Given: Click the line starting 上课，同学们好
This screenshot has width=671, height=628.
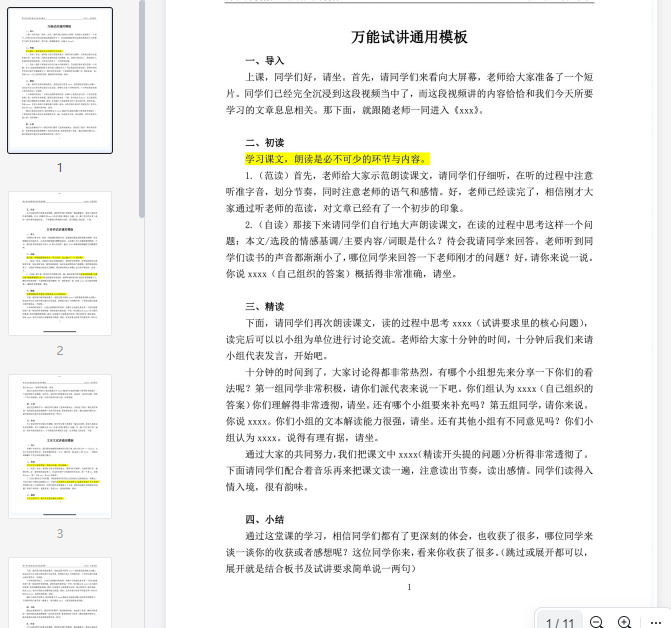Looking at the screenshot, I should (x=419, y=77).
